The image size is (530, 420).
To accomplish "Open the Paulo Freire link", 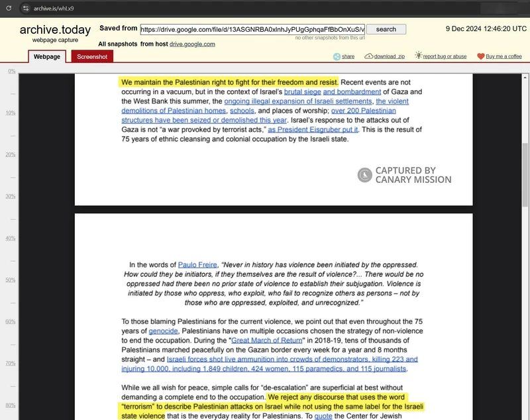I will [x=197, y=264].
